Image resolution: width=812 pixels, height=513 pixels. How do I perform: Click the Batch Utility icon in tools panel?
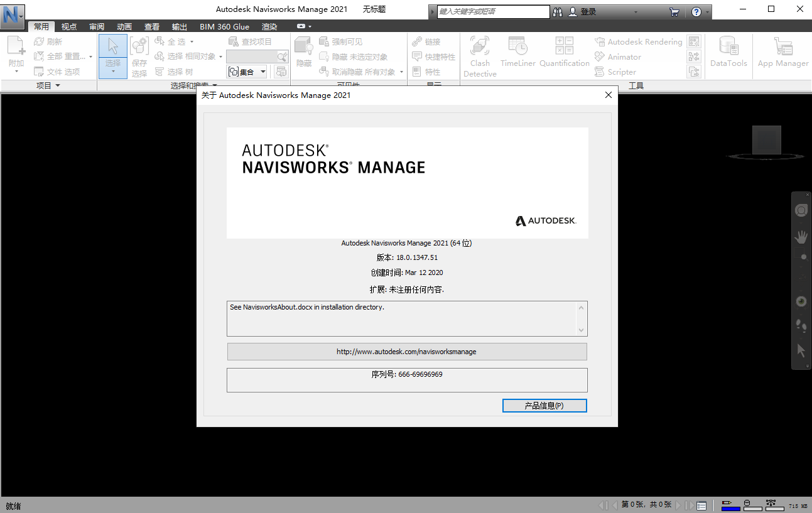(694, 57)
